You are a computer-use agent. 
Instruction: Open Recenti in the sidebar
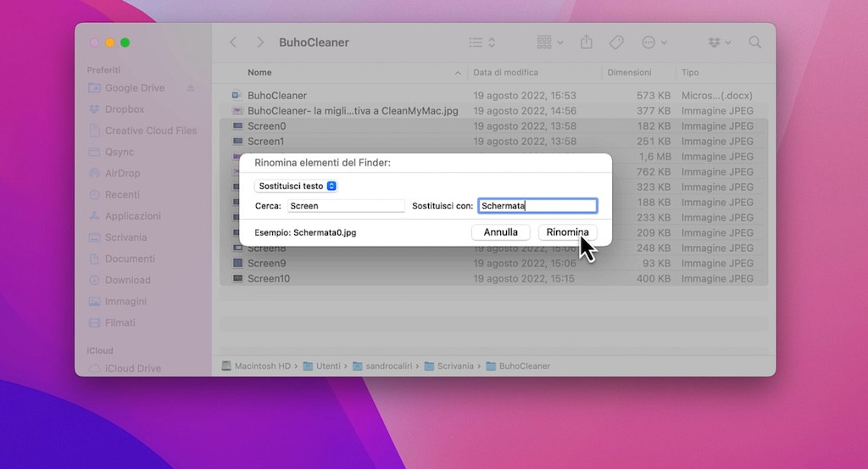[x=122, y=195]
